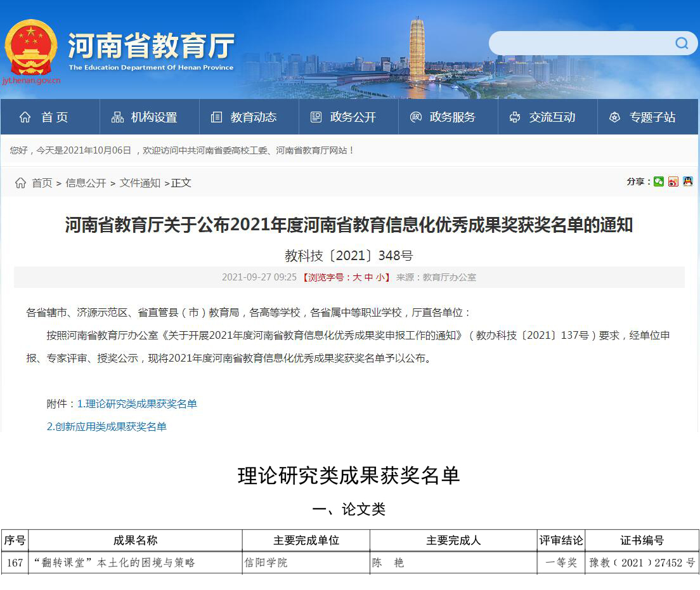Set reading font size to 中
The width and height of the screenshot is (700, 590).
click(x=368, y=277)
